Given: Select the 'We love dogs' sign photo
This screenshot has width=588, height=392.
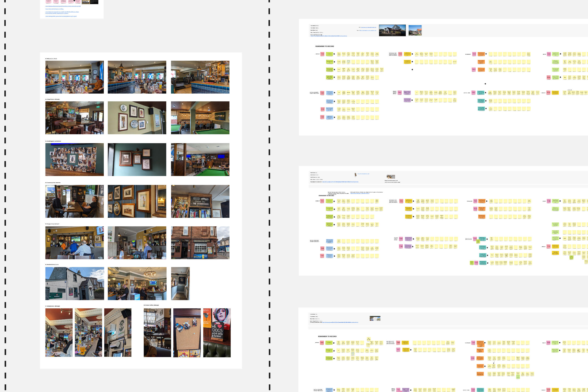Looking at the screenshot, I should 217,332.
